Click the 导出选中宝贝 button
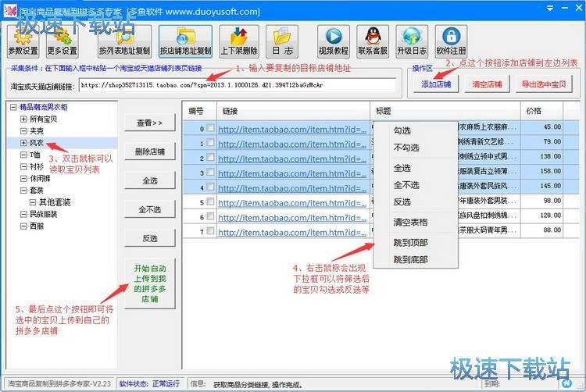 [544, 84]
